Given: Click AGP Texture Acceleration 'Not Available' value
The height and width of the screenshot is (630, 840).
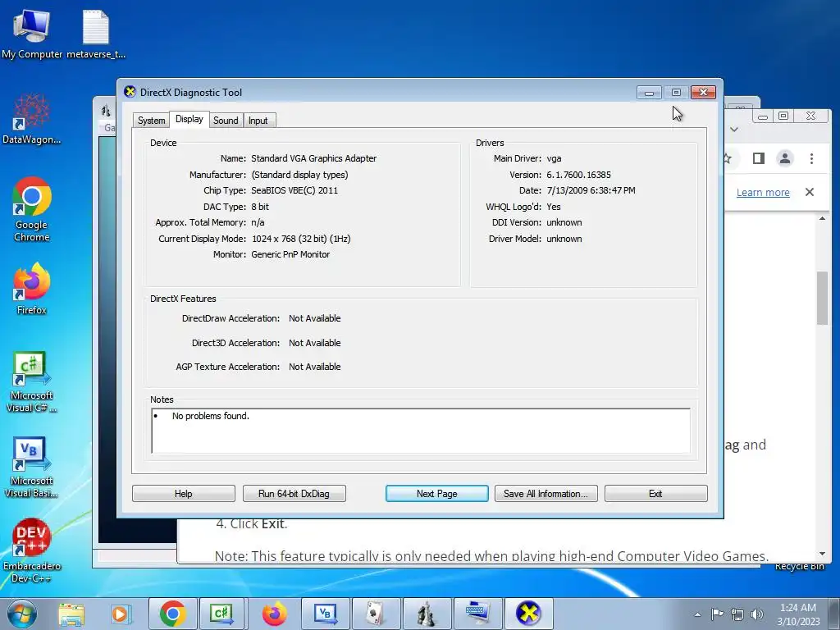Looking at the screenshot, I should click(x=314, y=367).
